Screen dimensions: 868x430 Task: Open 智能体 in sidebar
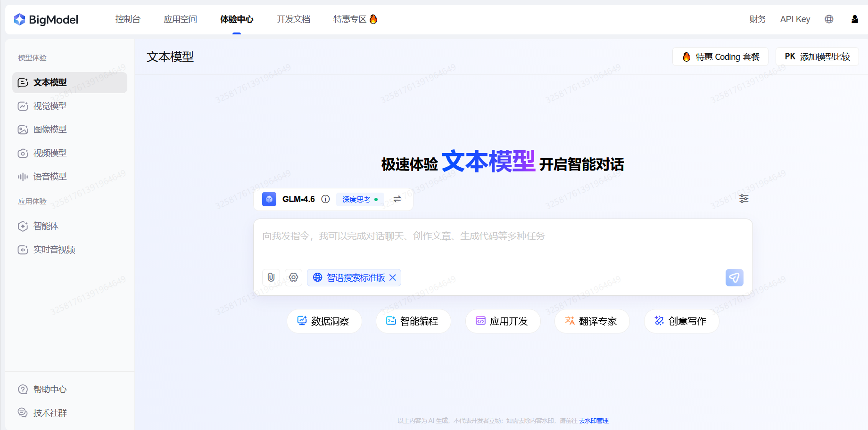click(x=70, y=226)
